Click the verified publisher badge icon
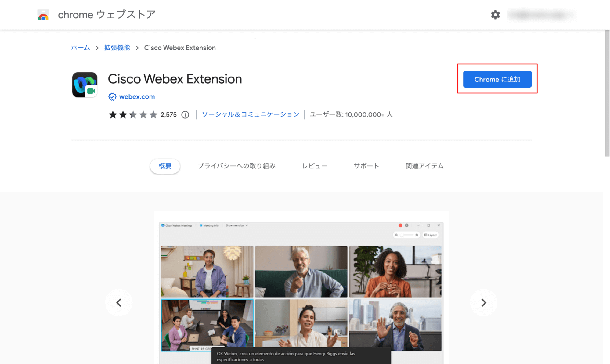Viewport: 610px width, 364px height. [x=112, y=97]
